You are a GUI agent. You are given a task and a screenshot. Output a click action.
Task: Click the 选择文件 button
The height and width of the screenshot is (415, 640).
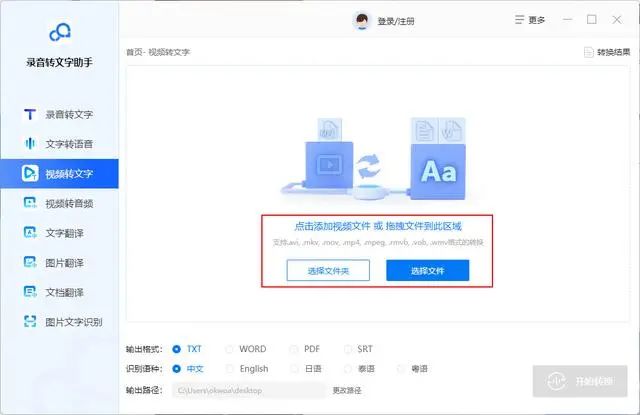[427, 271]
